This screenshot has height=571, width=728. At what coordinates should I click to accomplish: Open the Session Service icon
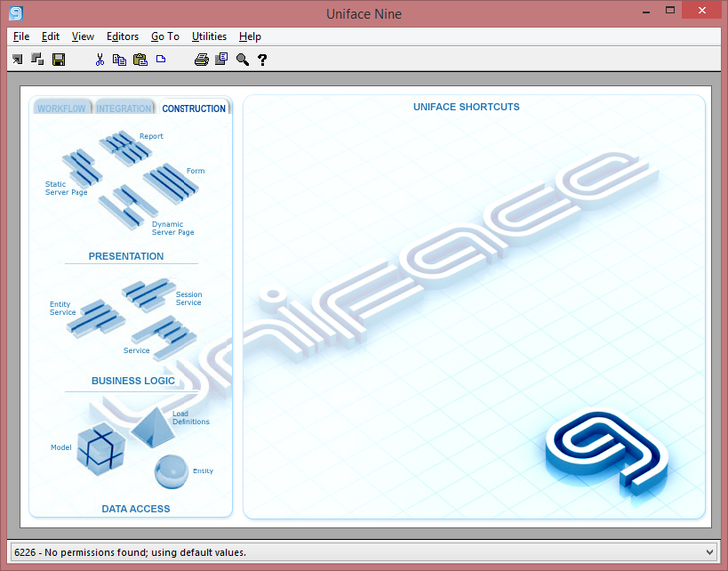[148, 294]
